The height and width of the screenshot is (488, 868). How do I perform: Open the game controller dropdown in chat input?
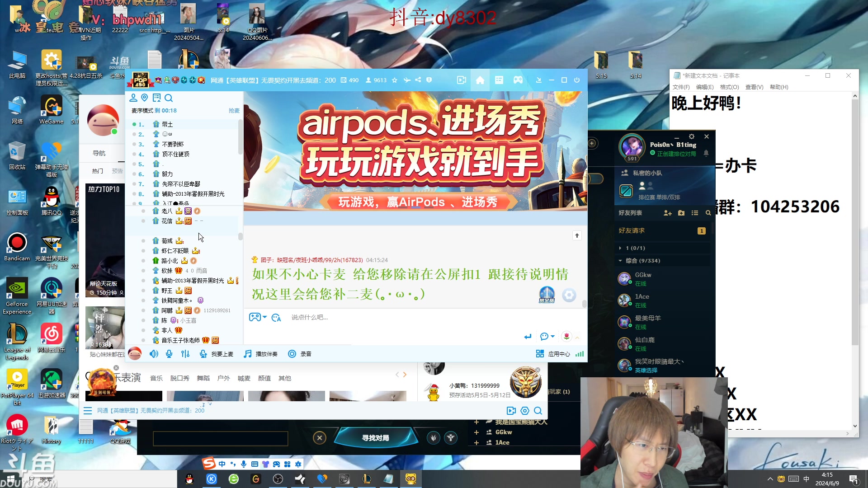click(x=258, y=317)
